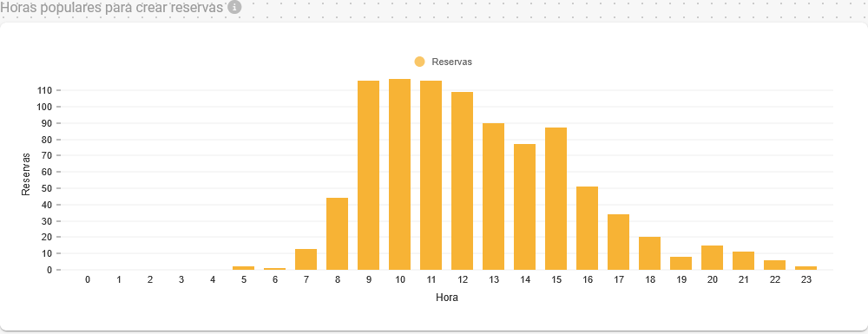Click the y-axis label 100

click(45, 107)
